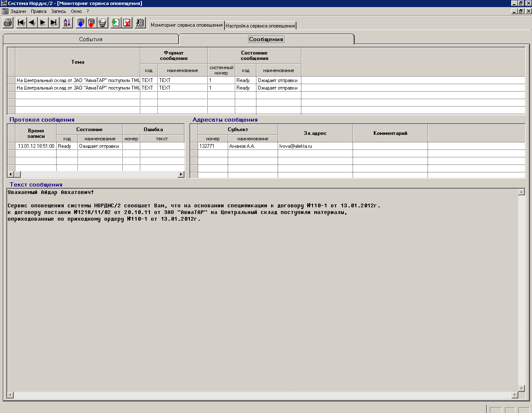Click the Комментарий column header
Image resolution: width=532 pixels, height=413 pixels.
[390, 133]
